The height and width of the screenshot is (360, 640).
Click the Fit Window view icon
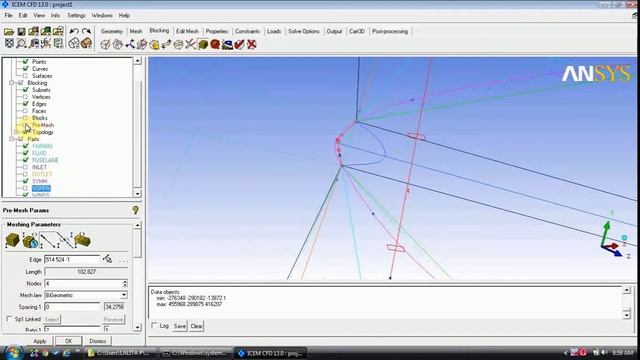(9, 43)
